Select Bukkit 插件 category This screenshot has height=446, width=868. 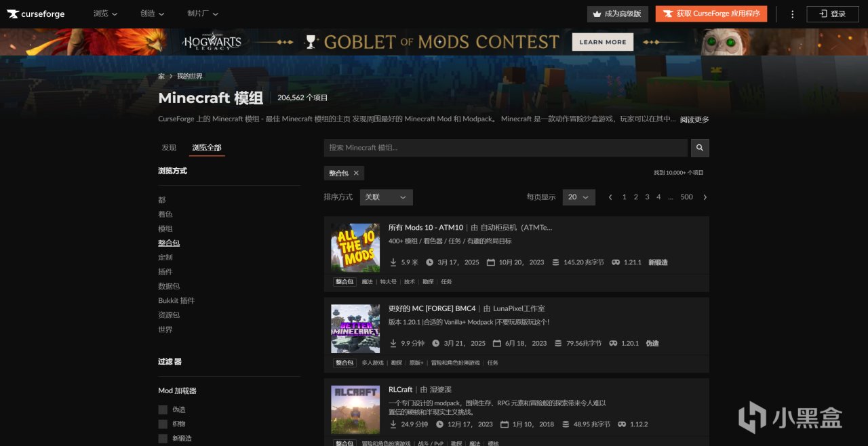click(x=176, y=300)
